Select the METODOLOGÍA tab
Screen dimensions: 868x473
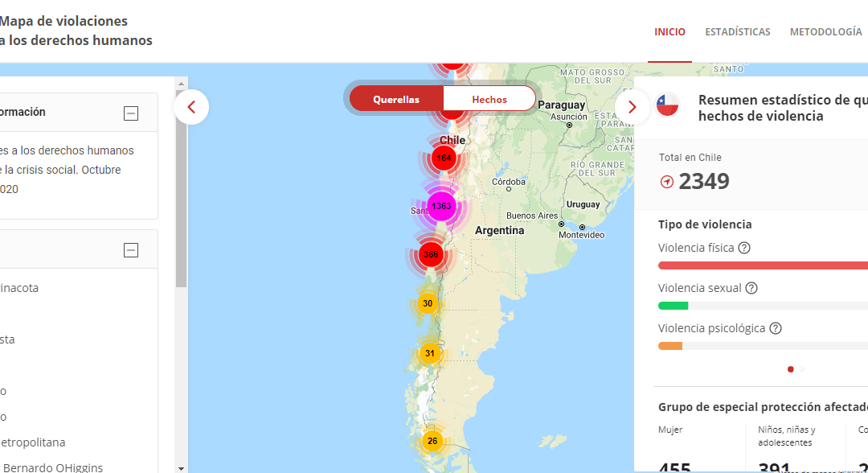tap(825, 32)
